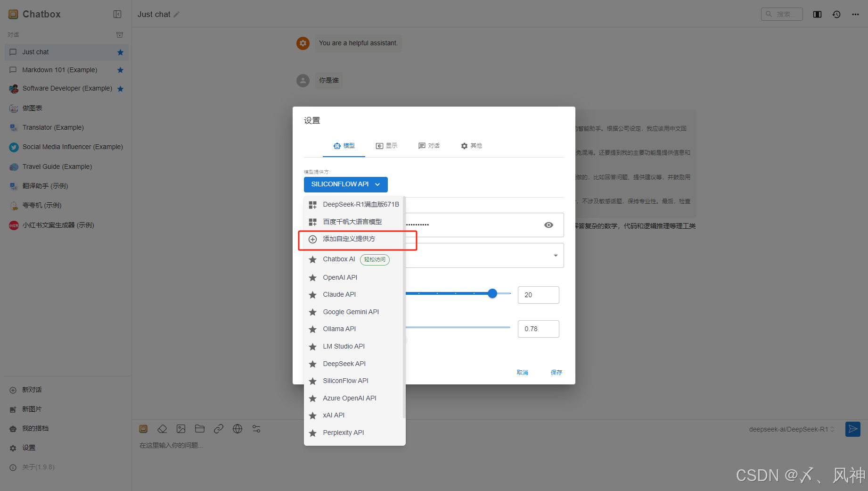Attach an image with picture icon
Image resolution: width=868 pixels, height=491 pixels.
[181, 429]
